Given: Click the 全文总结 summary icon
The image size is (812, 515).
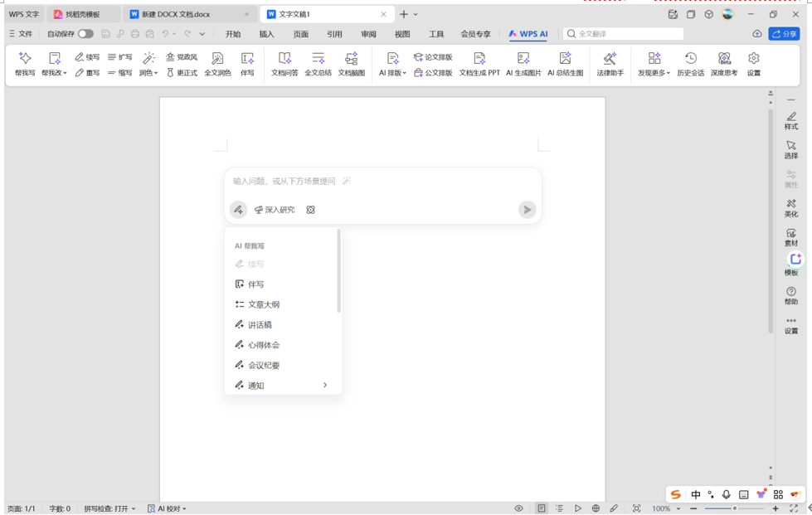Looking at the screenshot, I should pyautogui.click(x=318, y=64).
